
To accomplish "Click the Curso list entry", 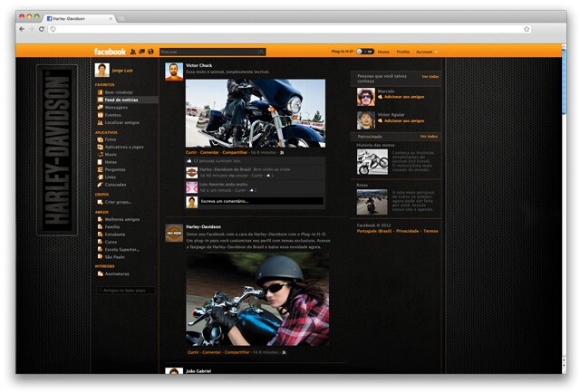I will coord(111,243).
